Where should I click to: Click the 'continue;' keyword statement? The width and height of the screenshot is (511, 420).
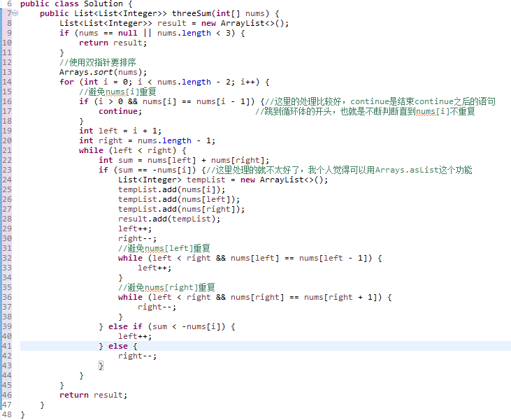pos(120,111)
